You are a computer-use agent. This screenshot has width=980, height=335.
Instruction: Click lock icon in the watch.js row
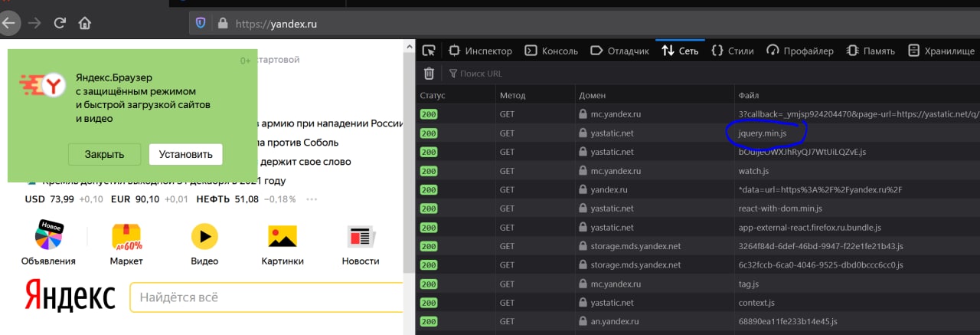(583, 171)
